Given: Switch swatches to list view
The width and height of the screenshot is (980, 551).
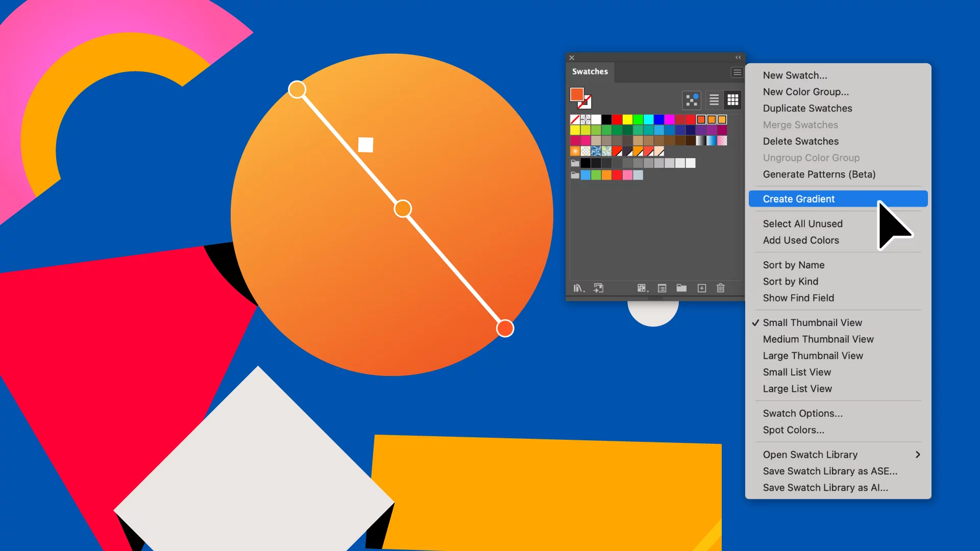Looking at the screenshot, I should point(714,100).
